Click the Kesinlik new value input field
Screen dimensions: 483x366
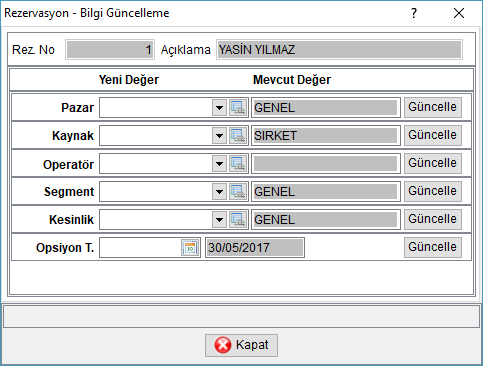point(156,220)
